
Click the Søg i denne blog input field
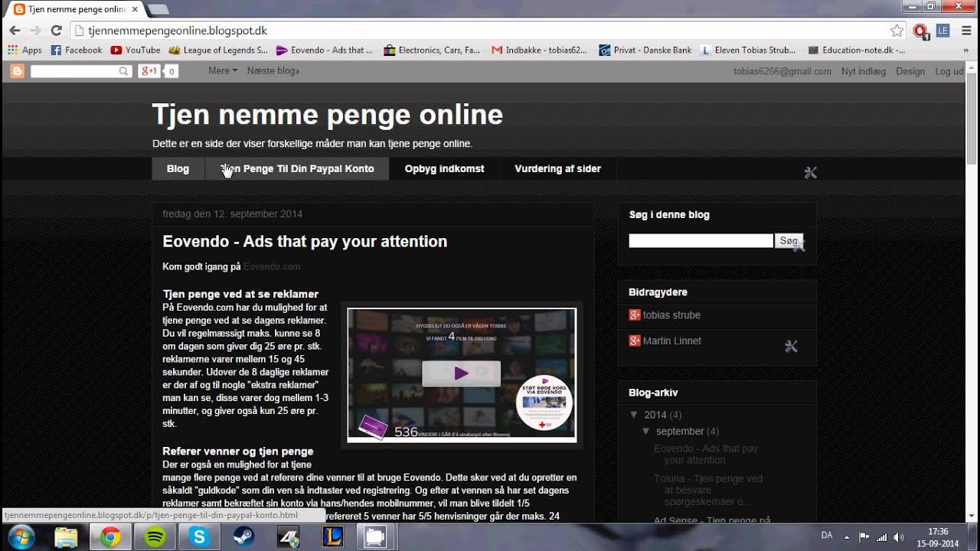[701, 240]
